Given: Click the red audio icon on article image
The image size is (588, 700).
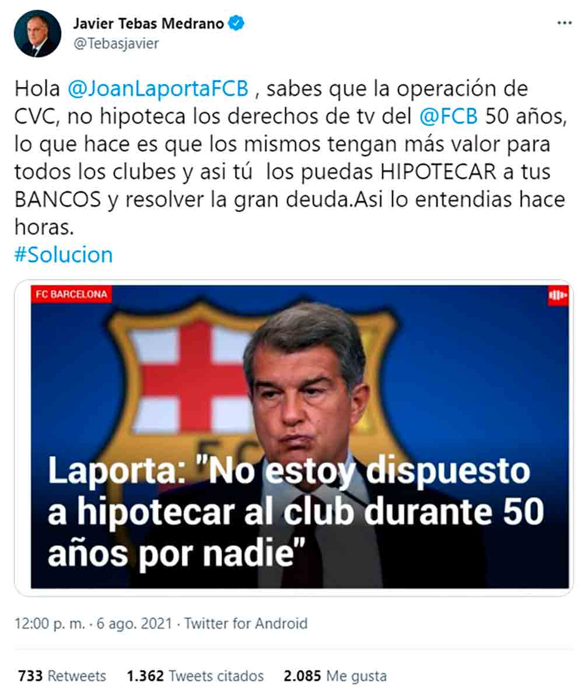Looking at the screenshot, I should pos(558,295).
